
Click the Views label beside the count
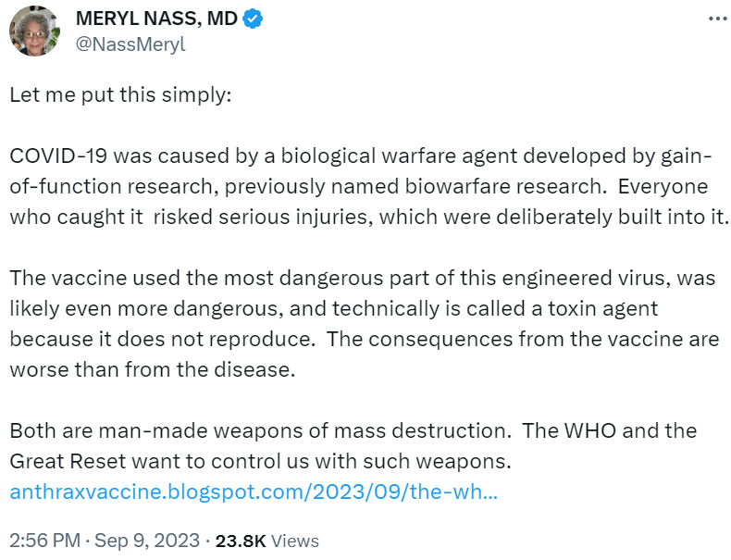point(296,541)
